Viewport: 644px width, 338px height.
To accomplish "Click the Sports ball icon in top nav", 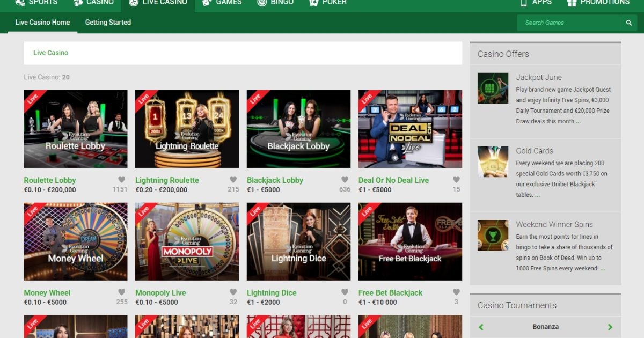I will [x=20, y=3].
